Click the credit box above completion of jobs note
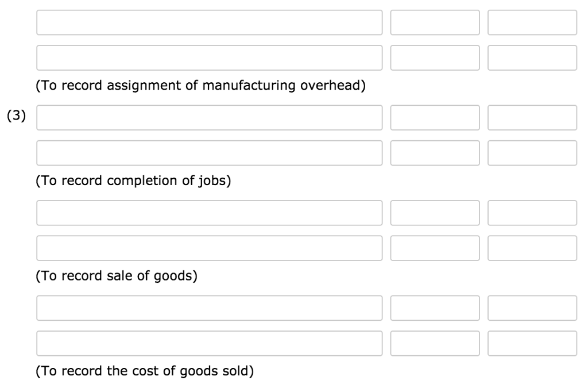Screen dimensions: 588x384 coord(533,153)
